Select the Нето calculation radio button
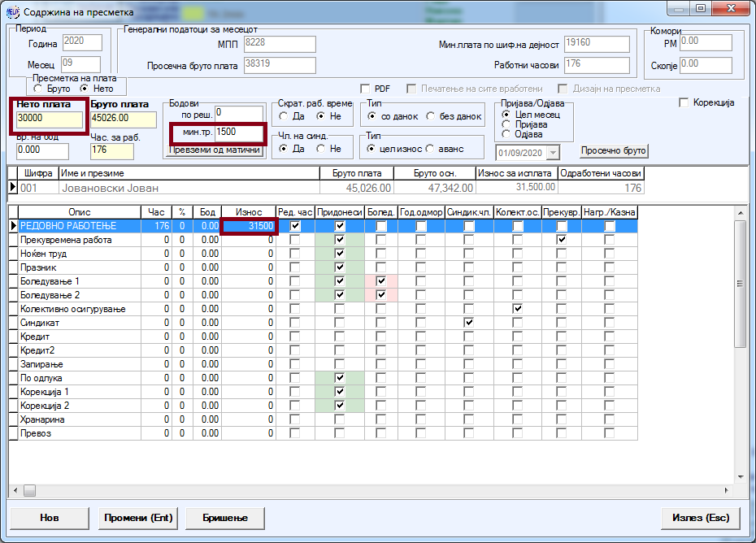Viewport: 756px width, 543px height. click(x=85, y=89)
